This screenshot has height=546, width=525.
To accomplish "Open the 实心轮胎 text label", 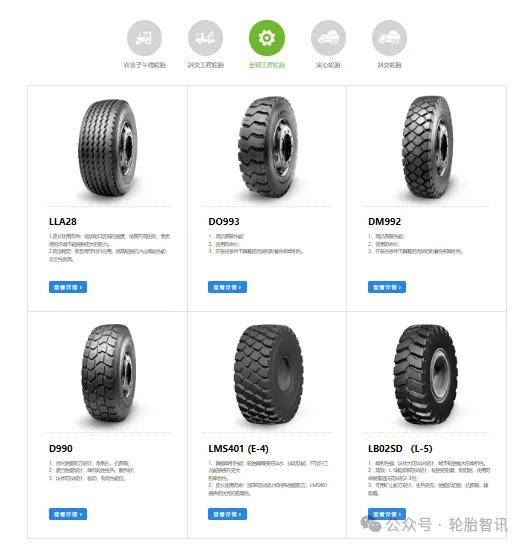I will [x=328, y=65].
